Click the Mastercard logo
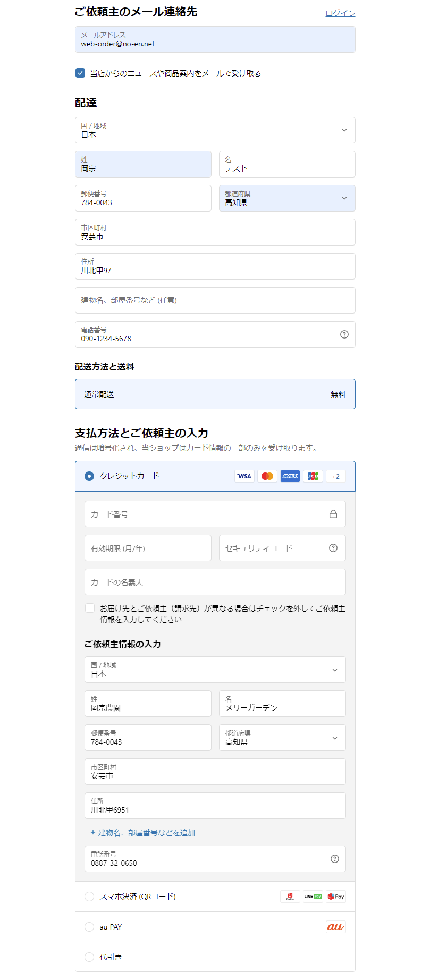This screenshot has height=980, width=430. click(x=267, y=476)
